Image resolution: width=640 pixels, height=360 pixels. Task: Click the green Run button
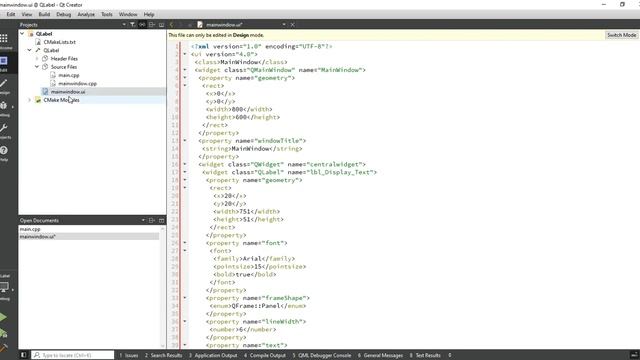pyautogui.click(x=3, y=317)
